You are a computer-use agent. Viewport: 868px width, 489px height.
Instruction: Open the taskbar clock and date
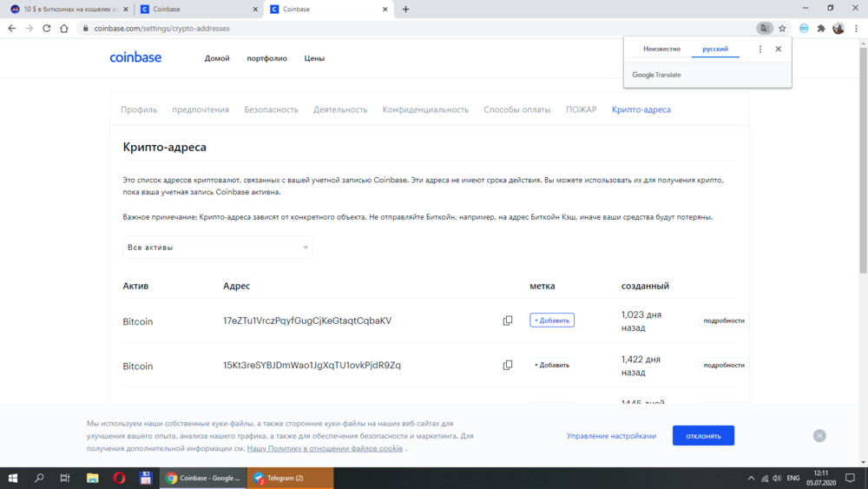821,478
